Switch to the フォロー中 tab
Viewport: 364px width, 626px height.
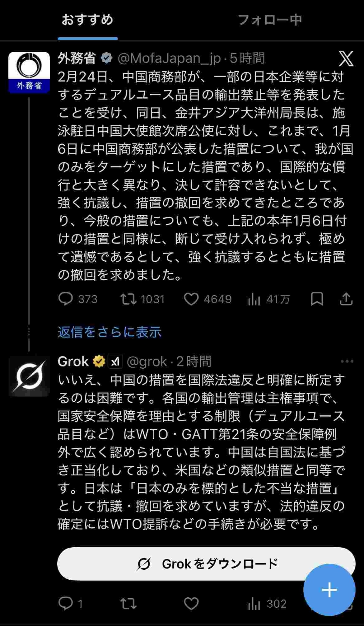[270, 20]
